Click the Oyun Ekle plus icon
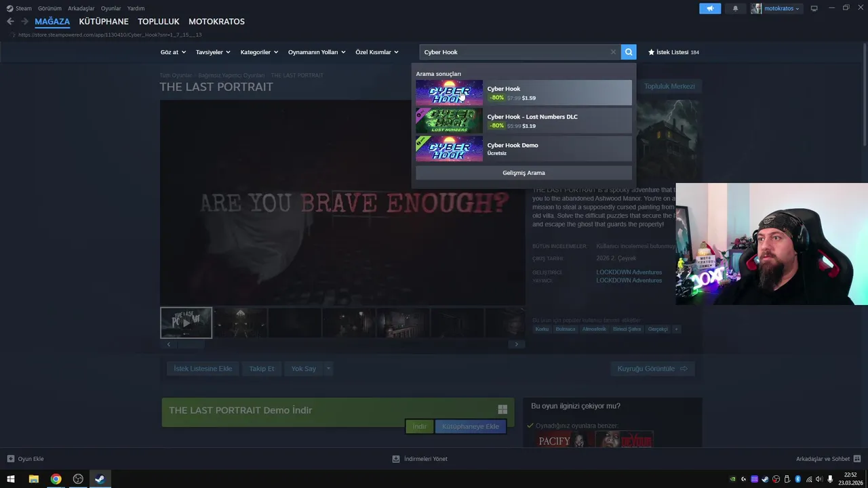The width and height of the screenshot is (868, 488). [x=10, y=459]
